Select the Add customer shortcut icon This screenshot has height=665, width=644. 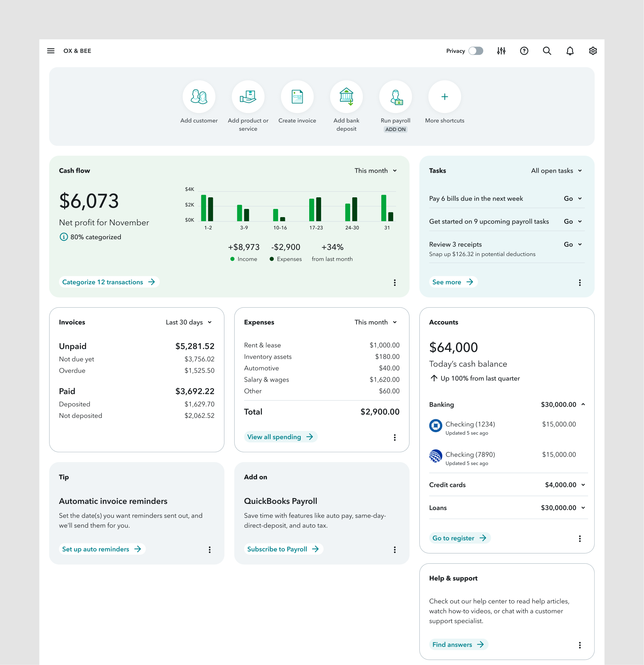tap(199, 97)
